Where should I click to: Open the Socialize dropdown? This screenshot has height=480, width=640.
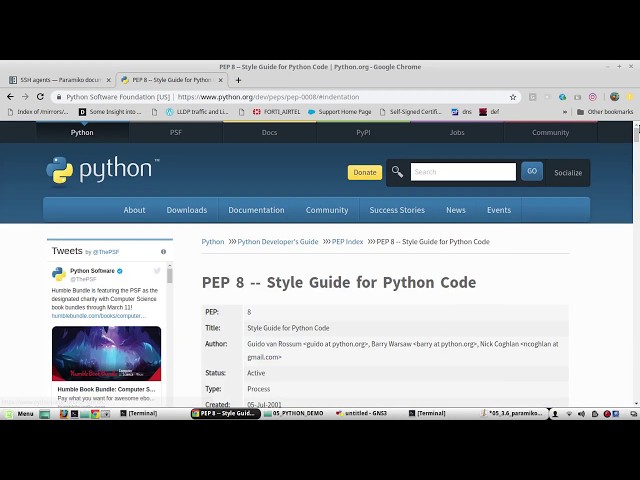click(x=568, y=173)
